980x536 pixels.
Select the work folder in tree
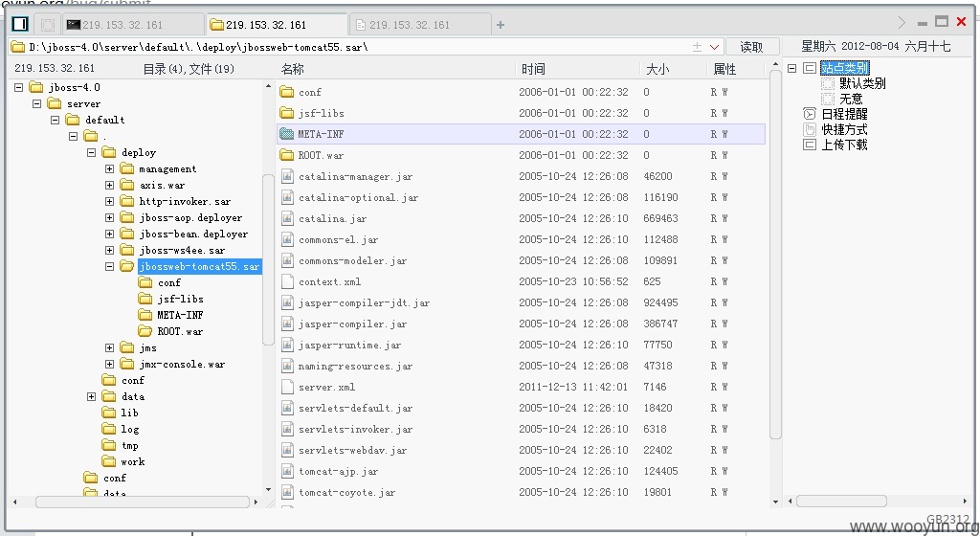click(132, 461)
